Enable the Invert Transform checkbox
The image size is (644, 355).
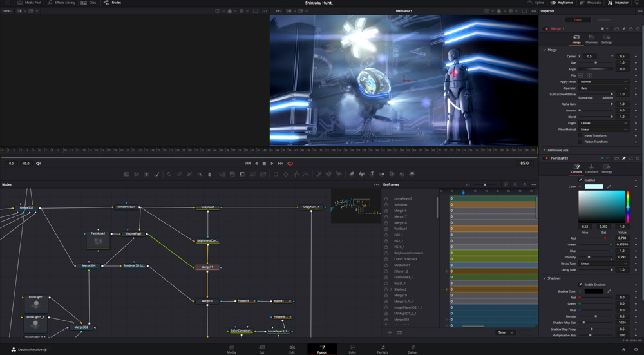click(580, 136)
